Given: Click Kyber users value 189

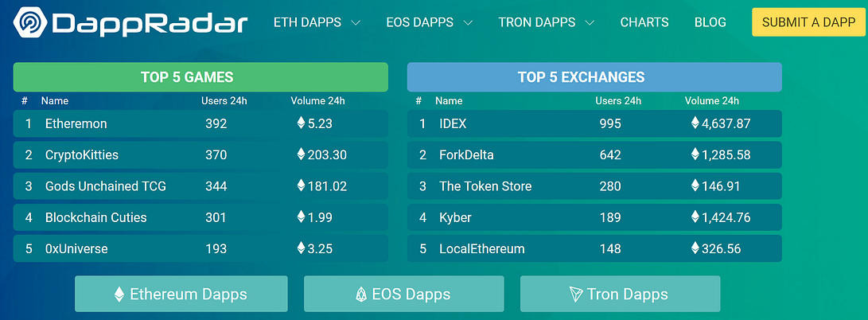Looking at the screenshot, I should (x=610, y=217).
